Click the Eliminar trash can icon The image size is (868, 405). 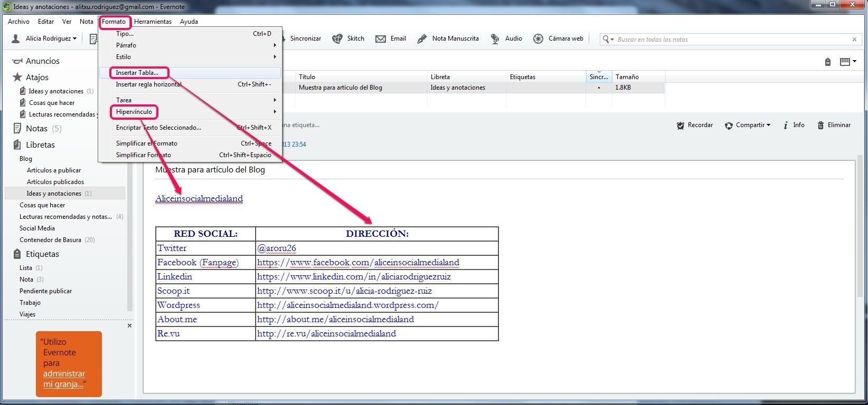coord(820,126)
